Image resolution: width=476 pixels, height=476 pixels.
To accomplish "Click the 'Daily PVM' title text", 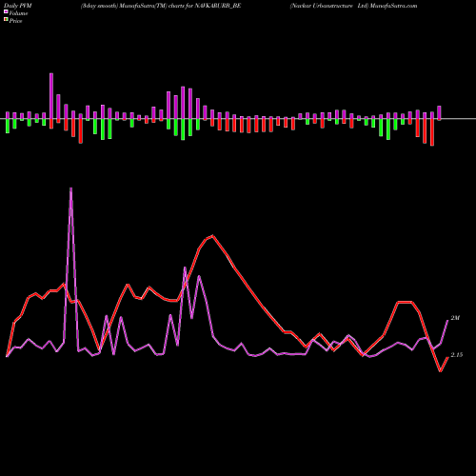I will (18, 6).
